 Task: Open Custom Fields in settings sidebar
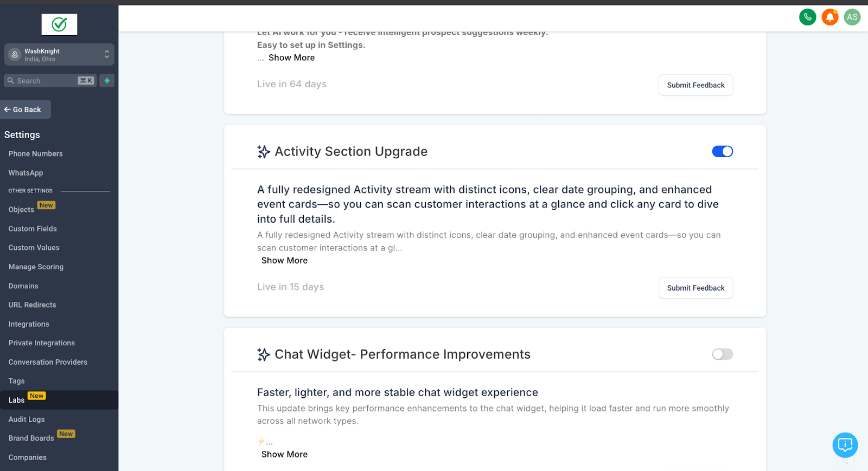(x=33, y=229)
